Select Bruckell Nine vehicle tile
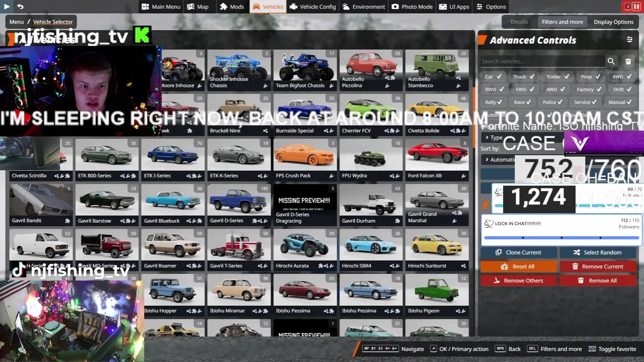Image resolution: width=644 pixels, height=362 pixels. point(238,115)
